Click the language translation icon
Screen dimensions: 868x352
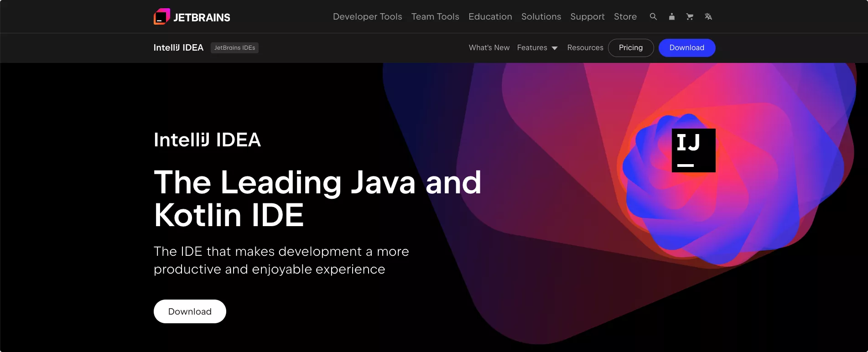coord(708,16)
